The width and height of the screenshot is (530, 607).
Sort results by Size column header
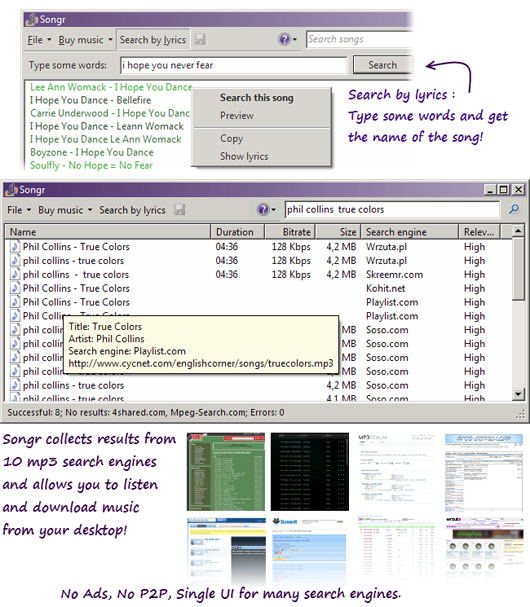tap(338, 232)
